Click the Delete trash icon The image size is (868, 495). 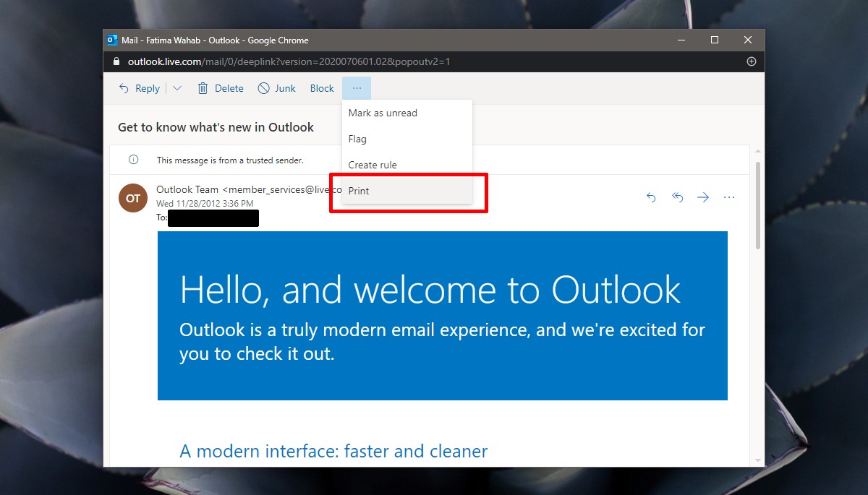(203, 87)
